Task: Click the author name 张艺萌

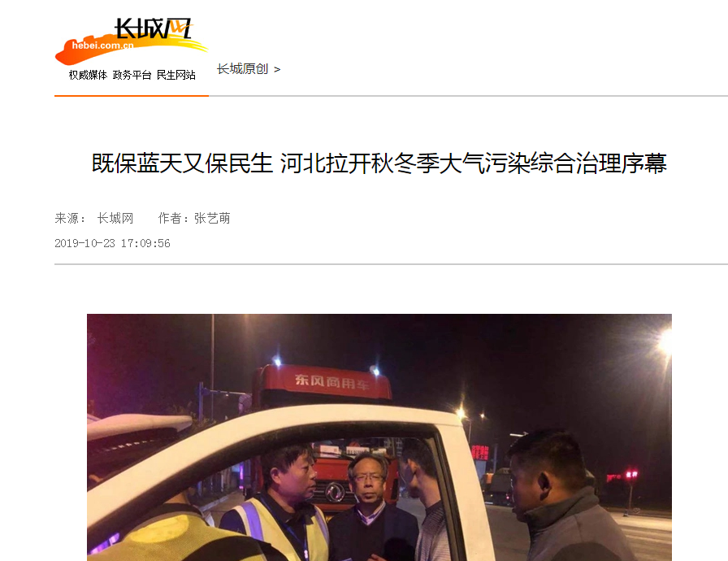Action: click(x=212, y=218)
